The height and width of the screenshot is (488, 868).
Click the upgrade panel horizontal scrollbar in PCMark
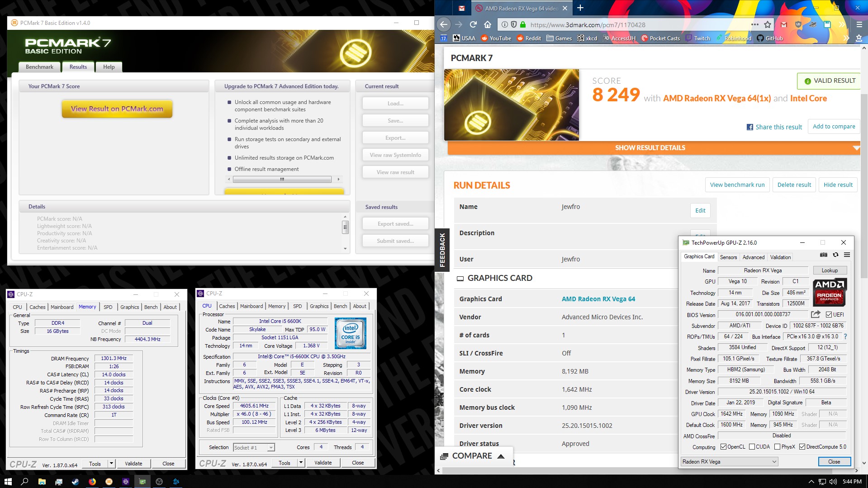click(282, 179)
